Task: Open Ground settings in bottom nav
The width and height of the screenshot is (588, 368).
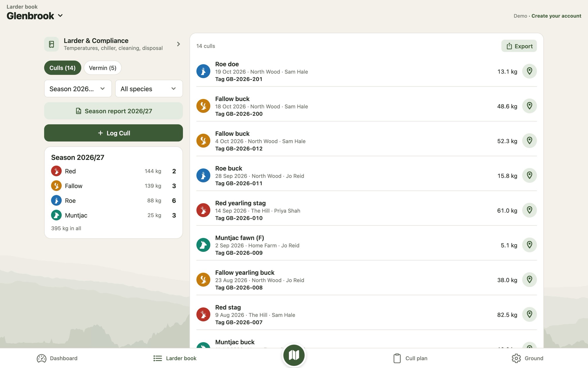Action: [x=527, y=358]
